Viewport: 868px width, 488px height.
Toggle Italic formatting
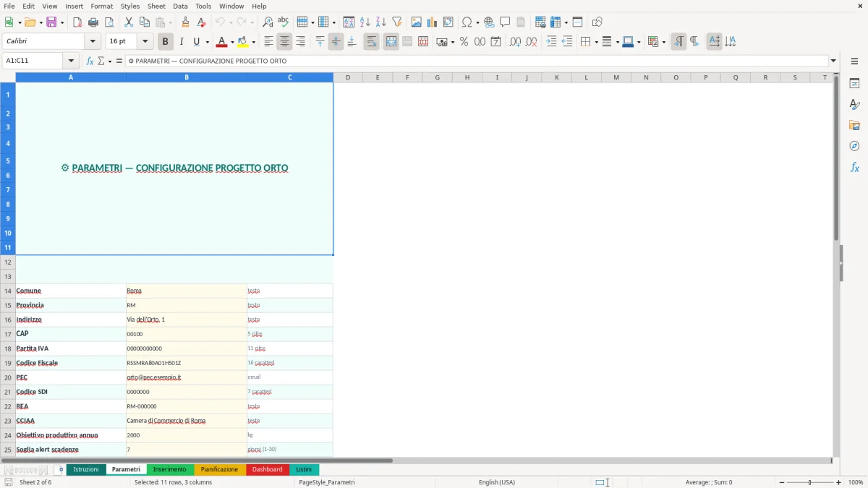click(182, 42)
